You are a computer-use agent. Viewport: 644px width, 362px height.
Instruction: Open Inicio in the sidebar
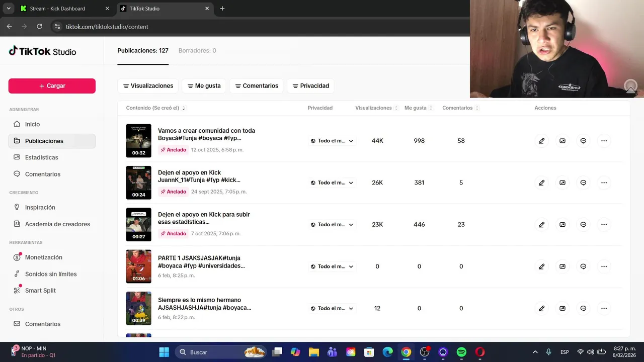pos(52,124)
